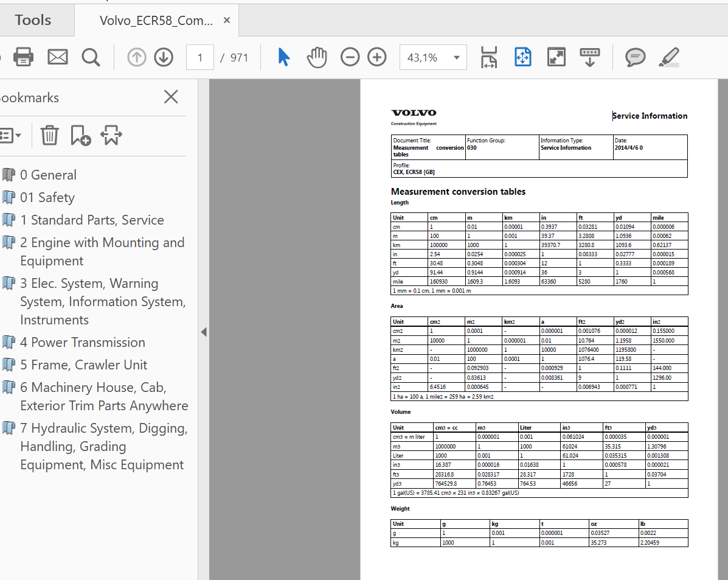728x580 pixels.
Task: Open bookmarks options menu dropdown
Action: point(10,135)
